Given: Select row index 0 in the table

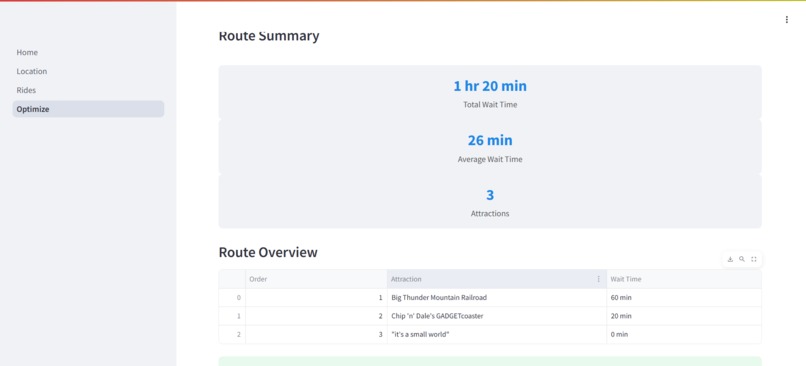Looking at the screenshot, I should [232, 298].
